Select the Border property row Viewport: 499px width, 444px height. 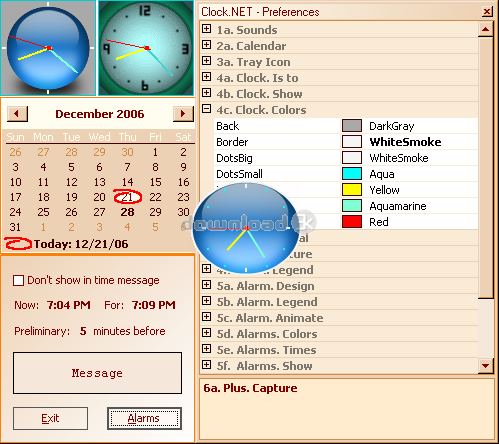(x=346, y=142)
